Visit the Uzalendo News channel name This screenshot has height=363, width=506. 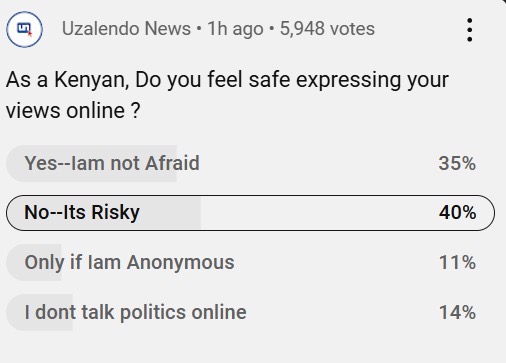click(126, 29)
